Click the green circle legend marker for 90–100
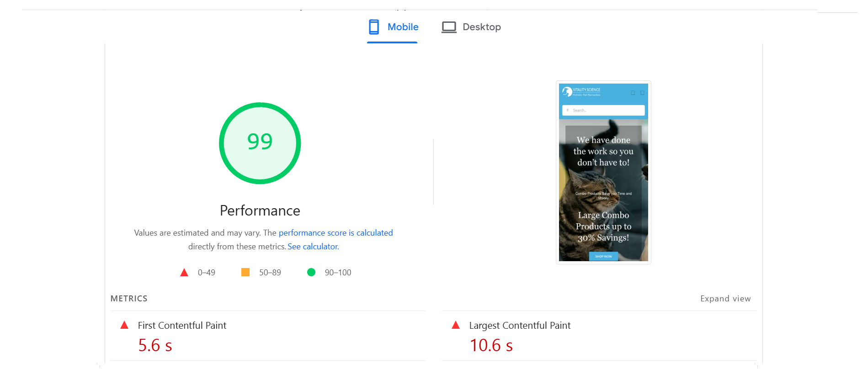Image resolution: width=868 pixels, height=379 pixels. [311, 272]
